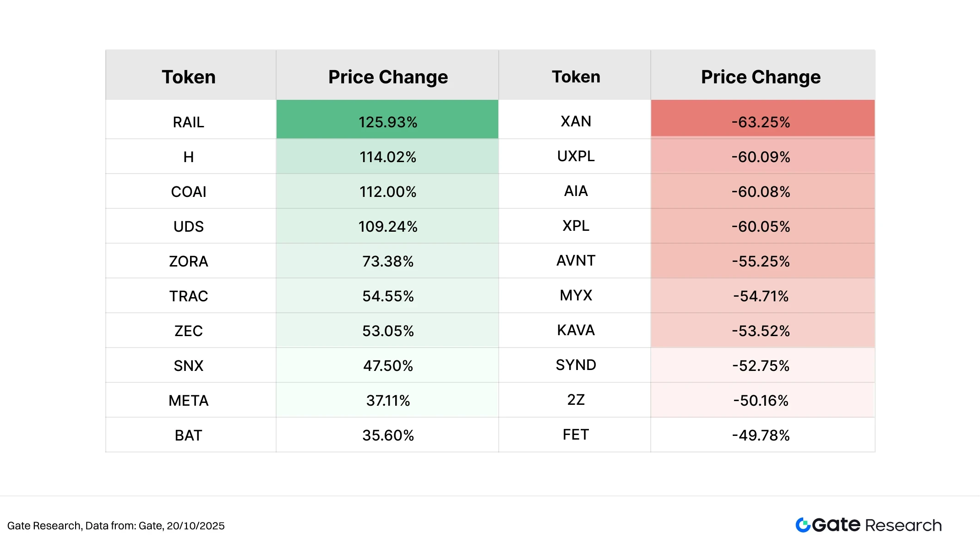The width and height of the screenshot is (980, 555).
Task: Select the RAIL token cell
Action: [189, 122]
